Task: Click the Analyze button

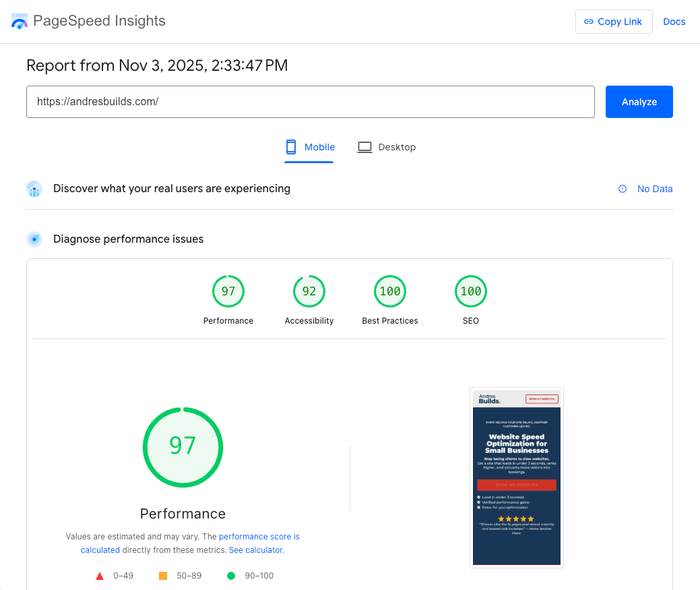Action: pyautogui.click(x=639, y=101)
